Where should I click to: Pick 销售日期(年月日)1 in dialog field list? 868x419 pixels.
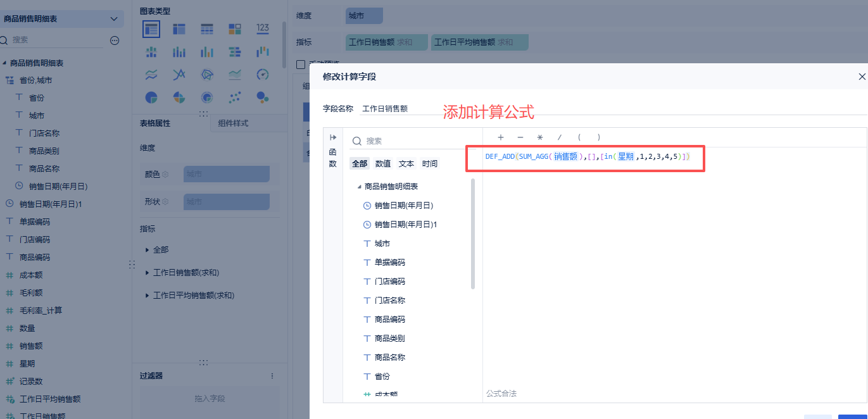click(406, 225)
